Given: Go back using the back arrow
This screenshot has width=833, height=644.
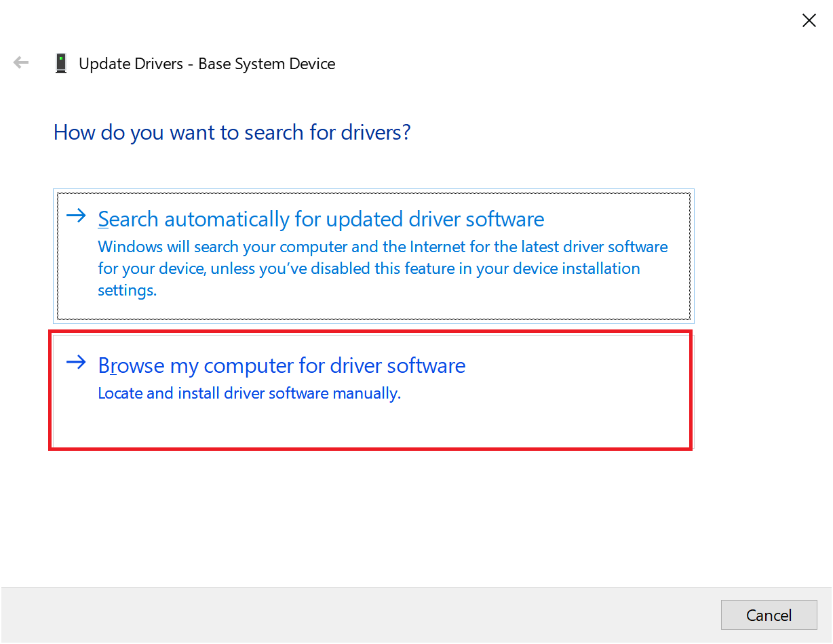Looking at the screenshot, I should 21,63.
